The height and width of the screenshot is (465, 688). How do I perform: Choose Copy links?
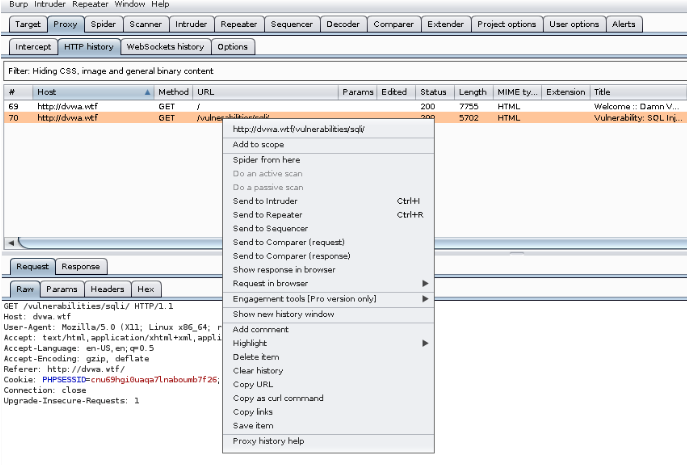[329, 412]
